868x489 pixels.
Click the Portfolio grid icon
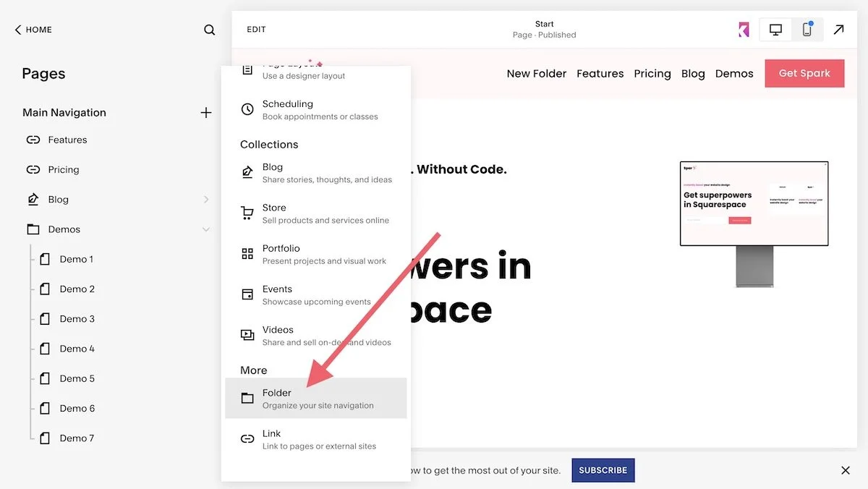tap(247, 253)
